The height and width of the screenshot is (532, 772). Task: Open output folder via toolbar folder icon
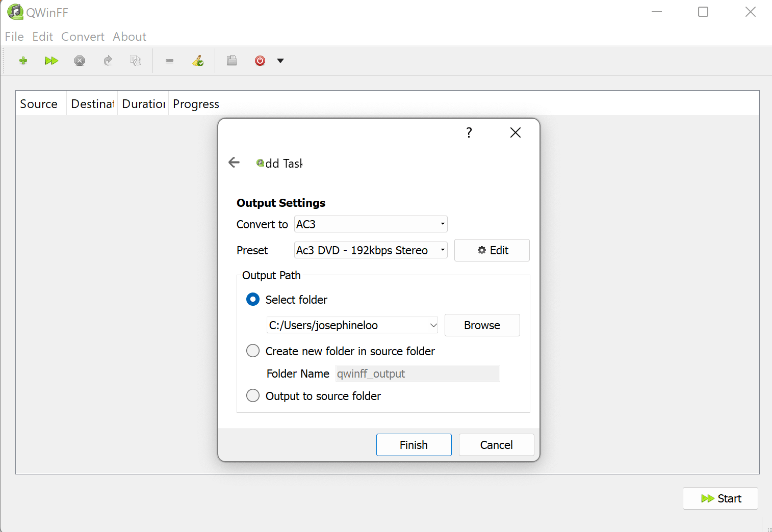232,61
